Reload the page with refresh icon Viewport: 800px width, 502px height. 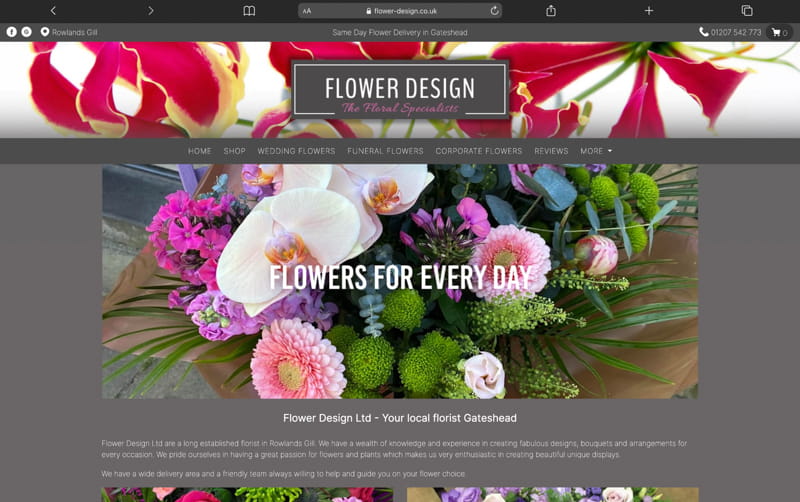tap(494, 11)
